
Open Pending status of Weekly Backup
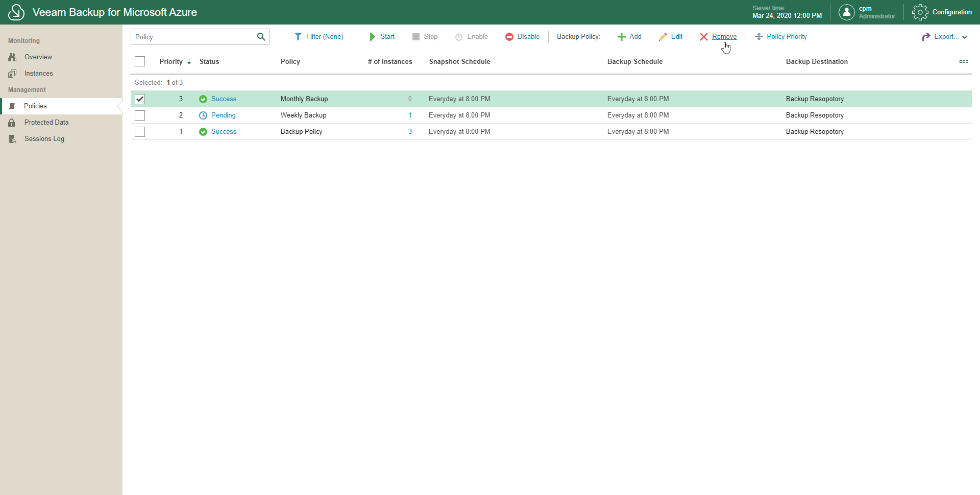pos(224,115)
